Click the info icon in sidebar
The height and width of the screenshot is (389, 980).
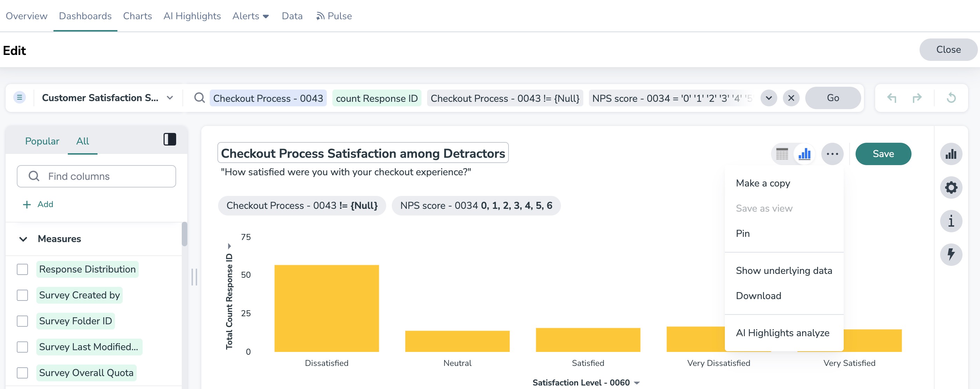point(951,221)
